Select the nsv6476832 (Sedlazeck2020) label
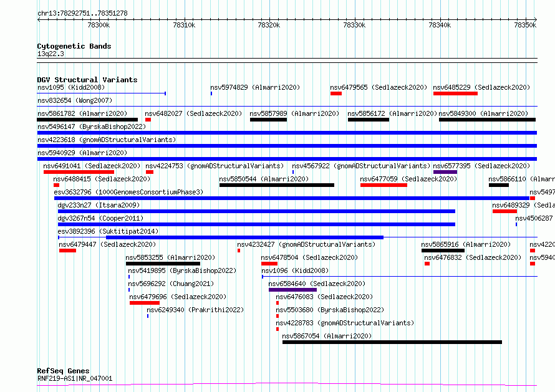 click(x=473, y=257)
